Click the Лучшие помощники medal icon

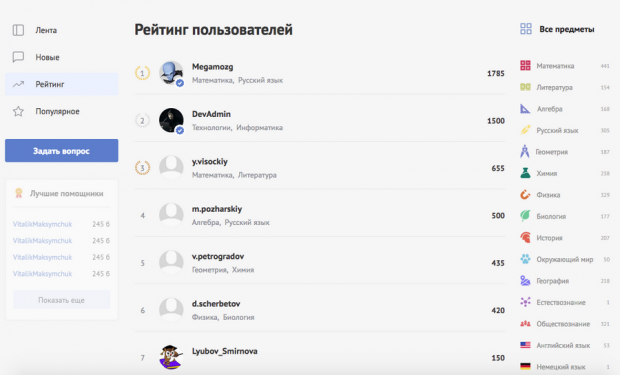(x=18, y=193)
